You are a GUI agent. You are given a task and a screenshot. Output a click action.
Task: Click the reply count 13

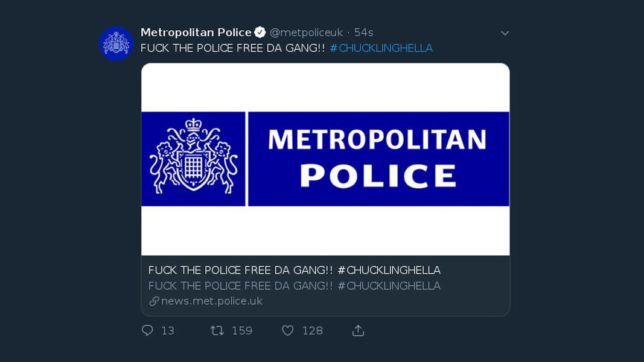tap(168, 331)
